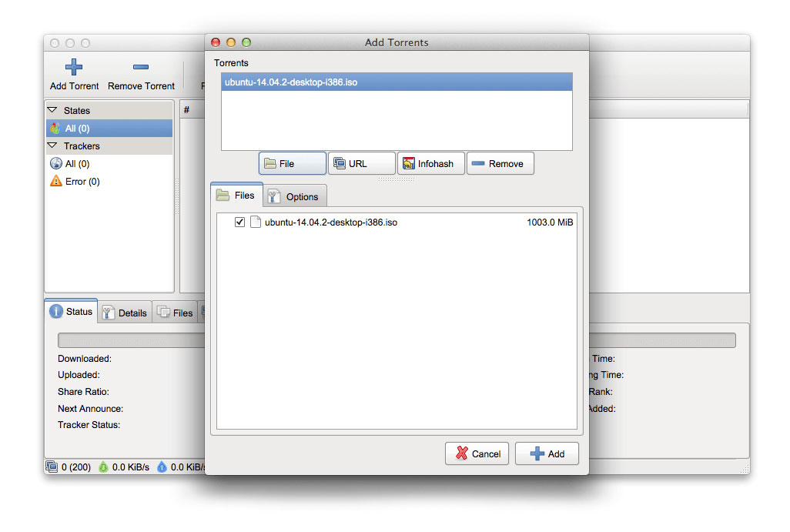Click the 0.0 KiB/s download speed text
This screenshot has width=790, height=532.
pyautogui.click(x=130, y=467)
